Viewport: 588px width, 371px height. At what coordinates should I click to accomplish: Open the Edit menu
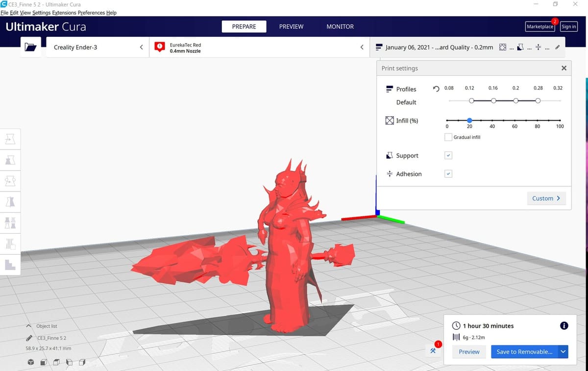click(14, 13)
